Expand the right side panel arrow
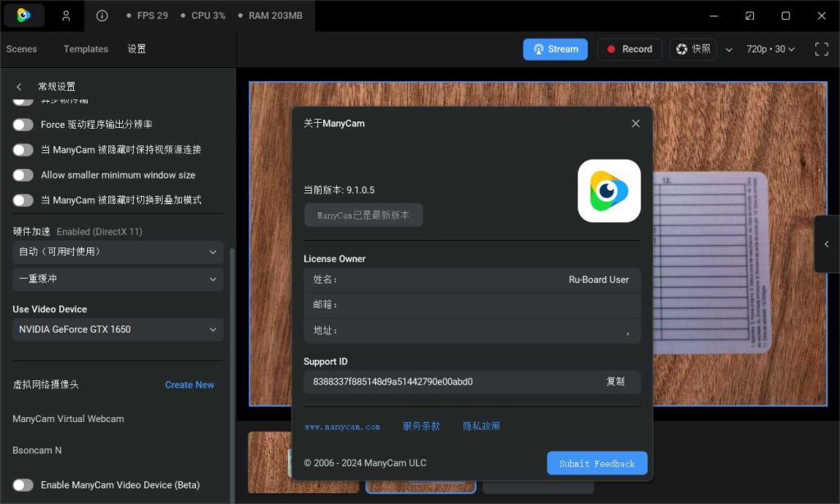 [x=827, y=244]
